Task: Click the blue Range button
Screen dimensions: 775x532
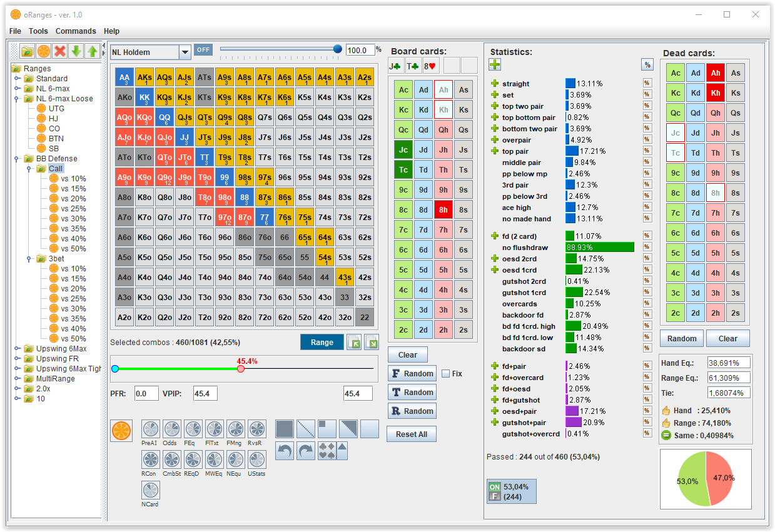Action: [322, 343]
